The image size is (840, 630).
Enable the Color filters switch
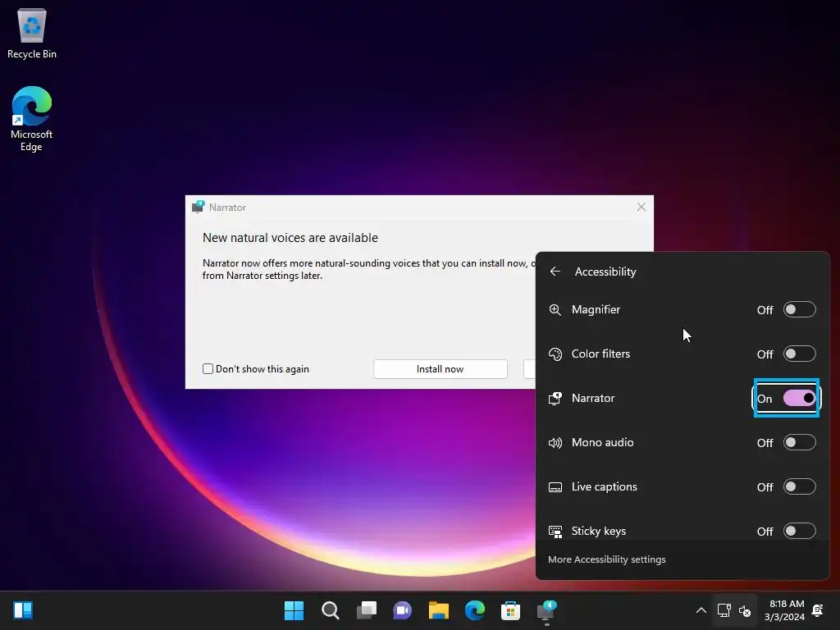point(799,354)
